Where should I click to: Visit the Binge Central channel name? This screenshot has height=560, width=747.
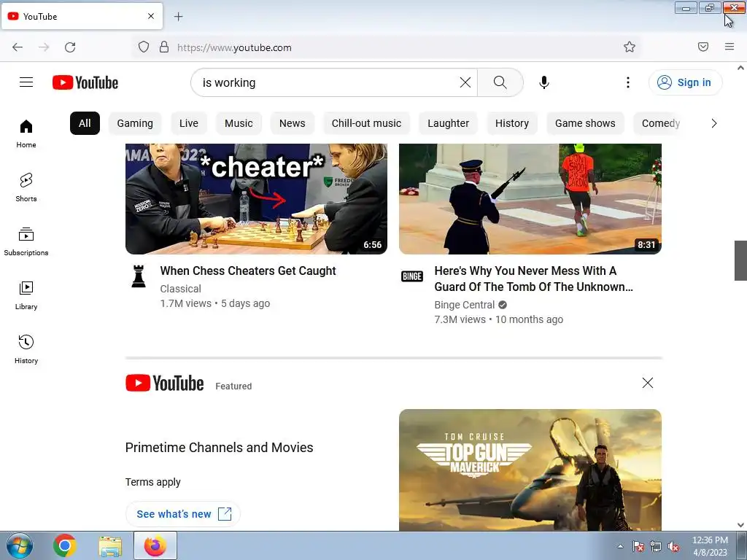pos(465,305)
